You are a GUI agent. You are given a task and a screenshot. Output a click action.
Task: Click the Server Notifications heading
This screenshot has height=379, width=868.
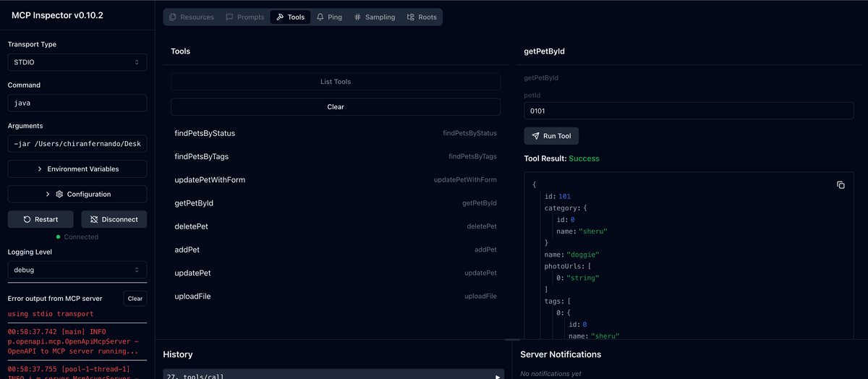[x=561, y=354]
